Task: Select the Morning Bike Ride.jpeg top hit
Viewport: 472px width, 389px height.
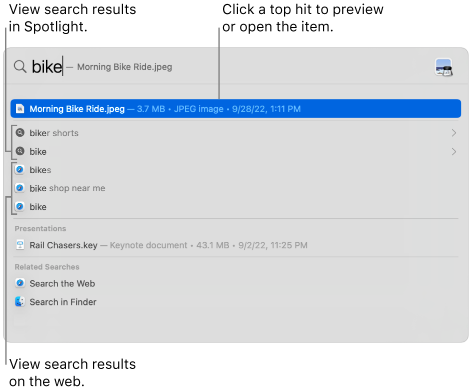Action: [236, 109]
